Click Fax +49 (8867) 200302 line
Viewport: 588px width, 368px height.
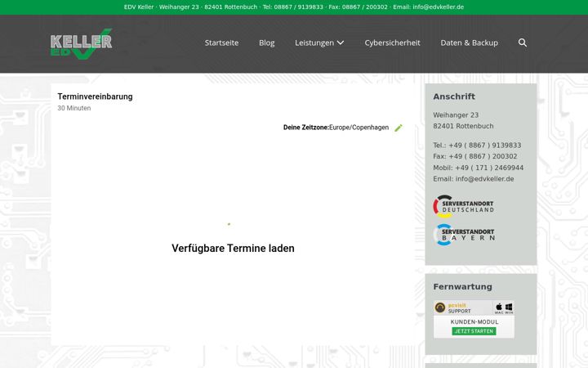click(475, 156)
